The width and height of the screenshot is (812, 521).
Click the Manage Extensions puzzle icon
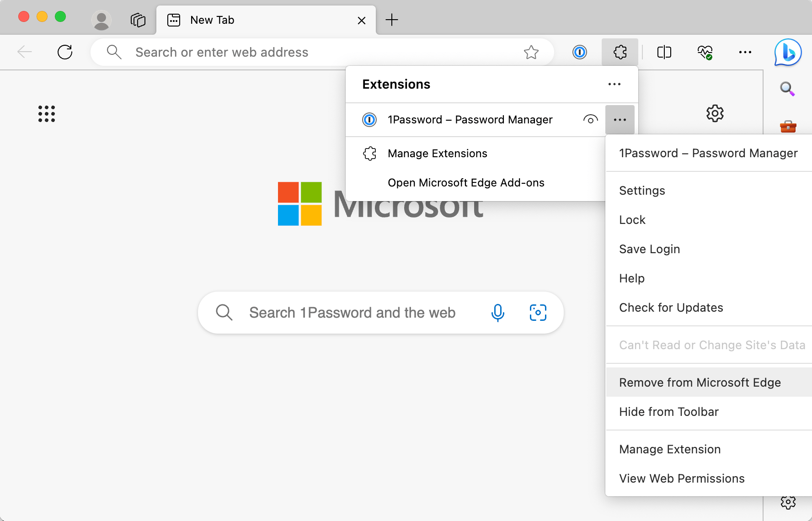point(369,154)
